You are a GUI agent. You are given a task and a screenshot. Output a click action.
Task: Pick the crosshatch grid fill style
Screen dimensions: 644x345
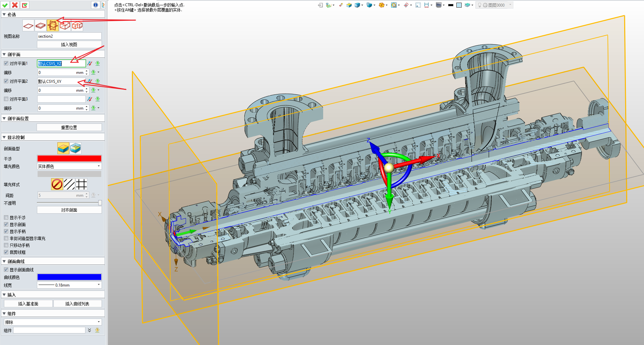pyautogui.click(x=81, y=184)
